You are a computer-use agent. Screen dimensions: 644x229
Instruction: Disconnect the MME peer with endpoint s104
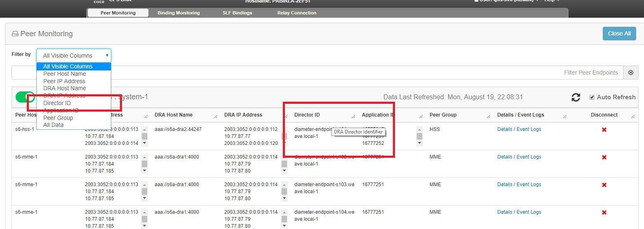tap(604, 213)
